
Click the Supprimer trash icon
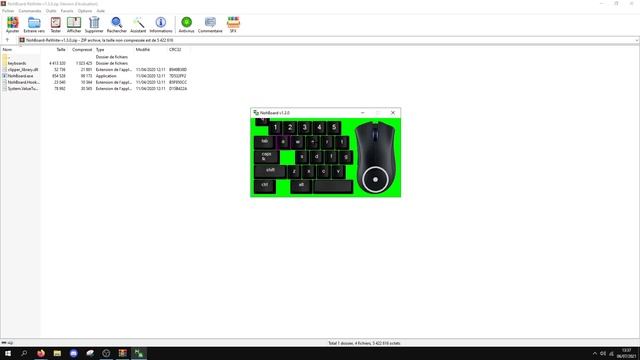coord(94,24)
